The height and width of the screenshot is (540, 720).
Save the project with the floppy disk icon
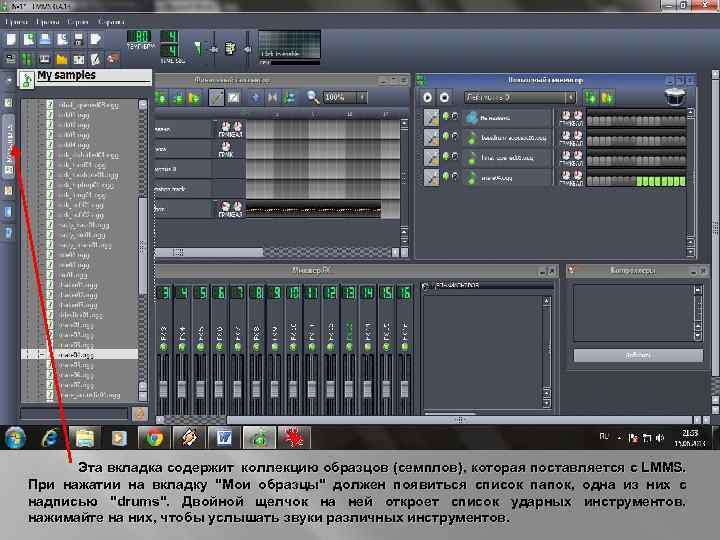(x=79, y=39)
